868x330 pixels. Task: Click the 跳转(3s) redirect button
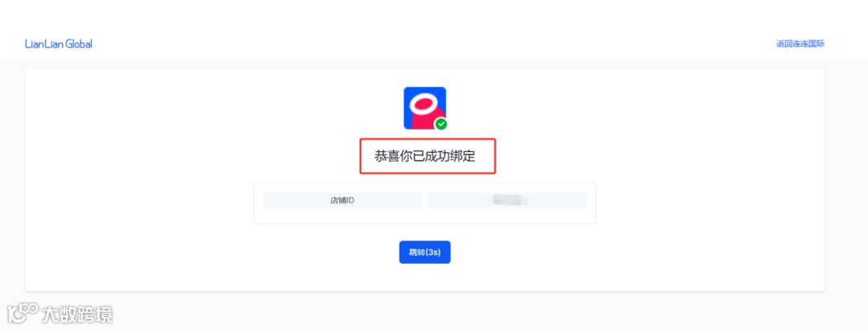tap(424, 253)
